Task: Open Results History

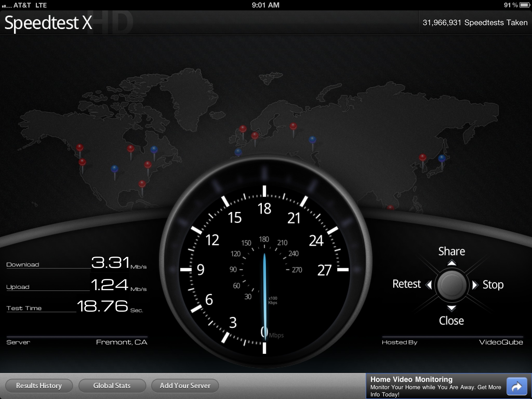Action: click(x=39, y=386)
